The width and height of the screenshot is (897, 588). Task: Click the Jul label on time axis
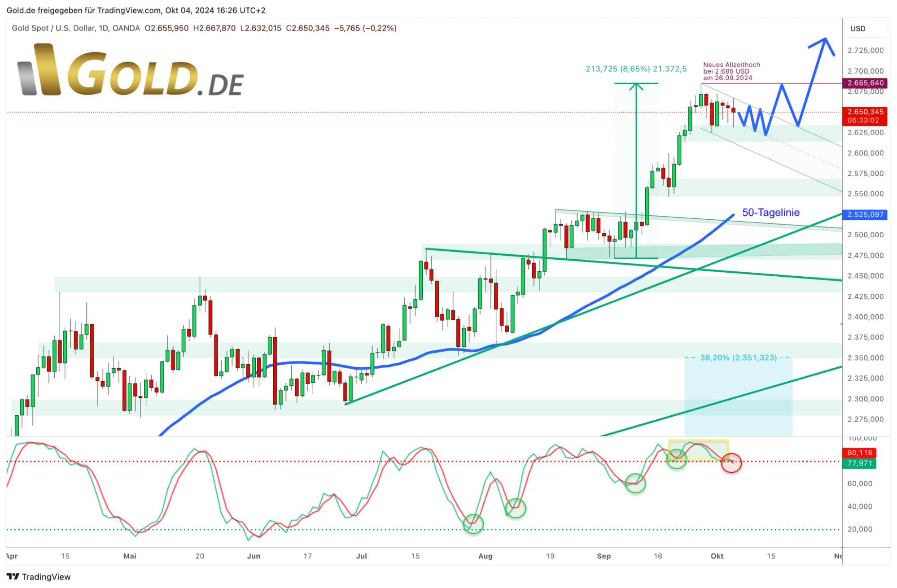[x=361, y=556]
